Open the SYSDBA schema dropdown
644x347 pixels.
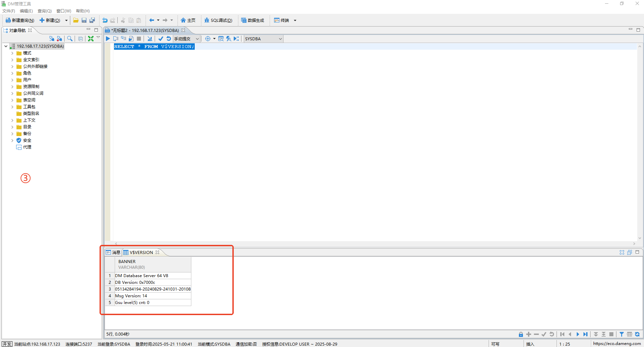coord(280,39)
